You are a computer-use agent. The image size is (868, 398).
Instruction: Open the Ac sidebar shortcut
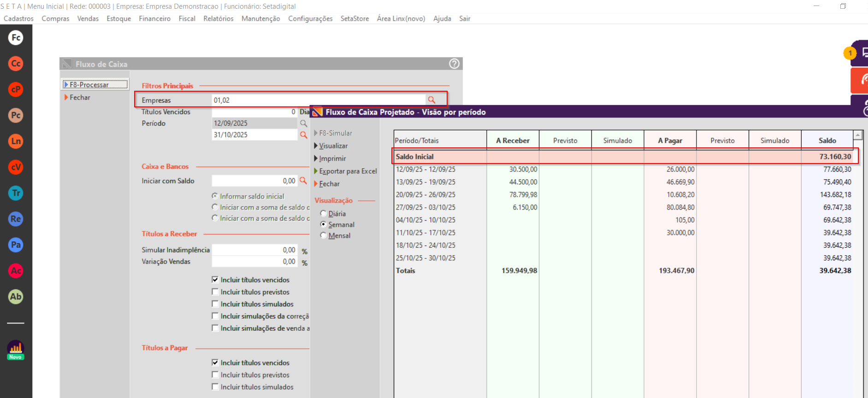(16, 271)
